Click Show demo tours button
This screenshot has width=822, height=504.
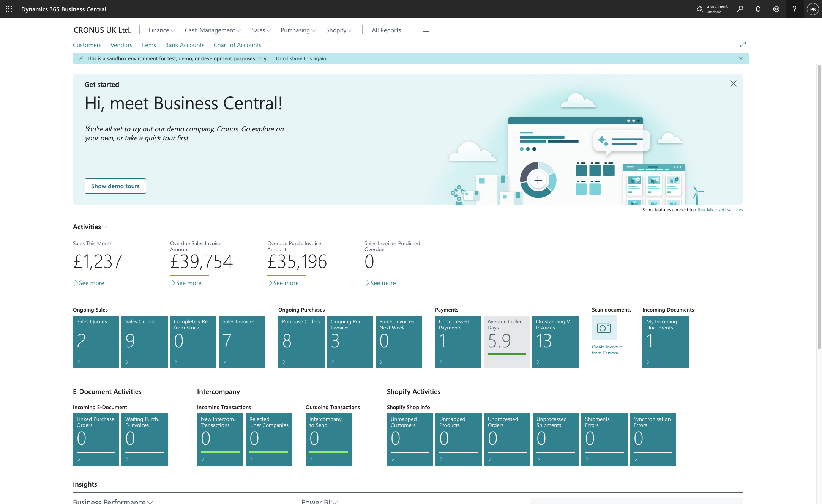(115, 186)
